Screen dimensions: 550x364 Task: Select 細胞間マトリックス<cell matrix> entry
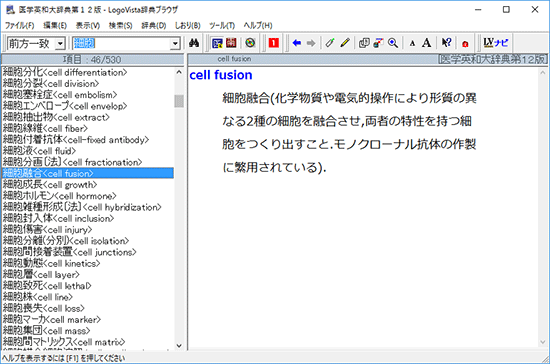pos(64,342)
